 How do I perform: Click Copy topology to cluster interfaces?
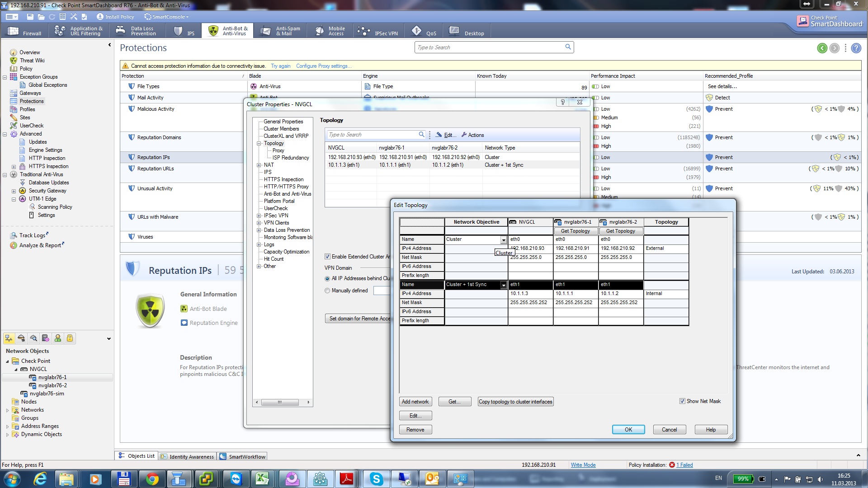click(x=516, y=402)
